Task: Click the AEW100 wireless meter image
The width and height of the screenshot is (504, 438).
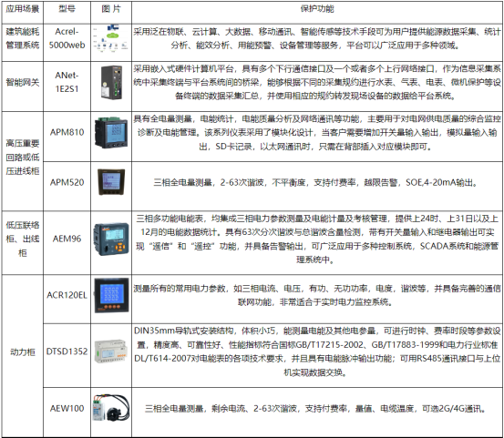Action: pos(111,407)
